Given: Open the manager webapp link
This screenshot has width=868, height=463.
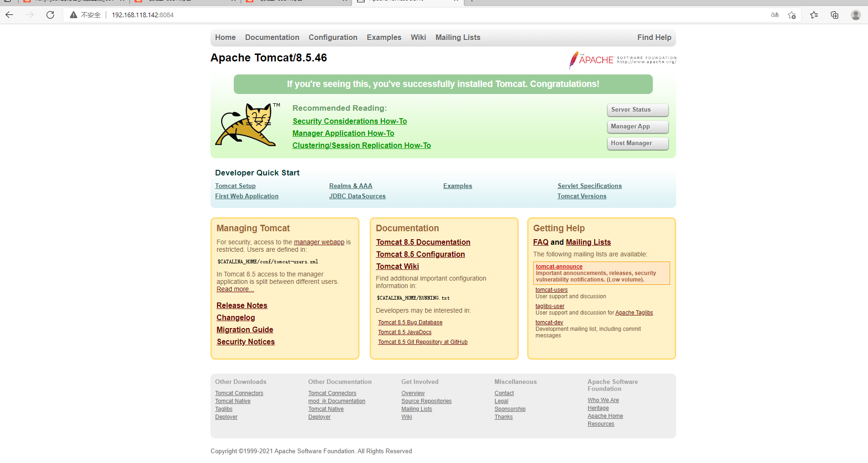Looking at the screenshot, I should click(319, 242).
